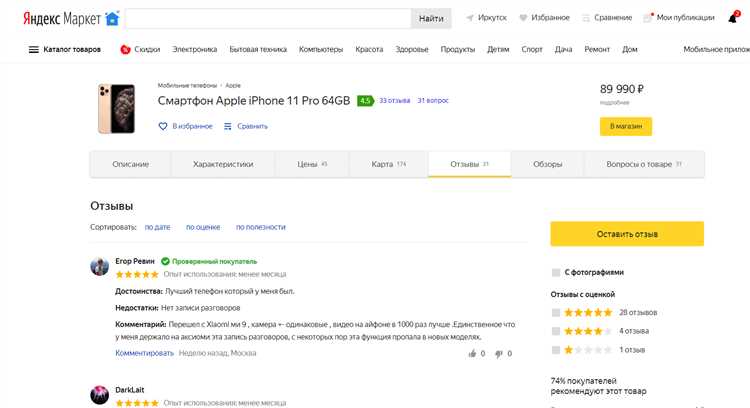Click the Сравнить compare icon under product title

coord(227,126)
